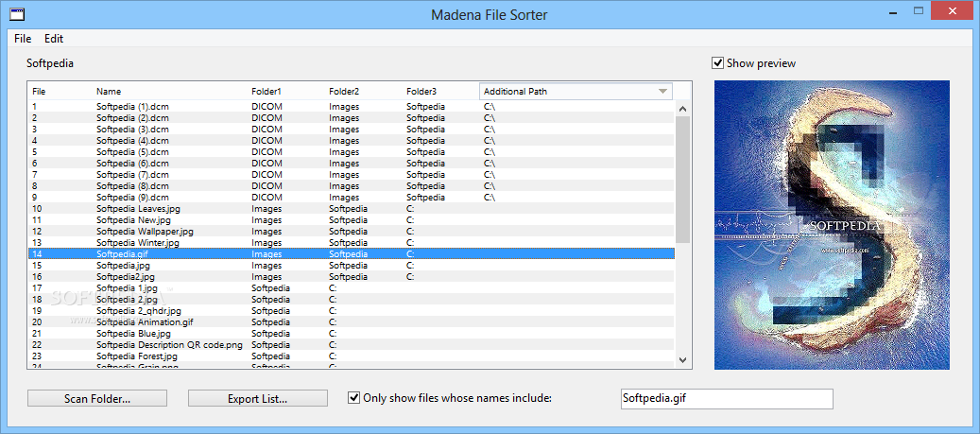Screen dimensions: 980x434
Task: Maximize the Madena File Sorter window
Action: coord(919,10)
